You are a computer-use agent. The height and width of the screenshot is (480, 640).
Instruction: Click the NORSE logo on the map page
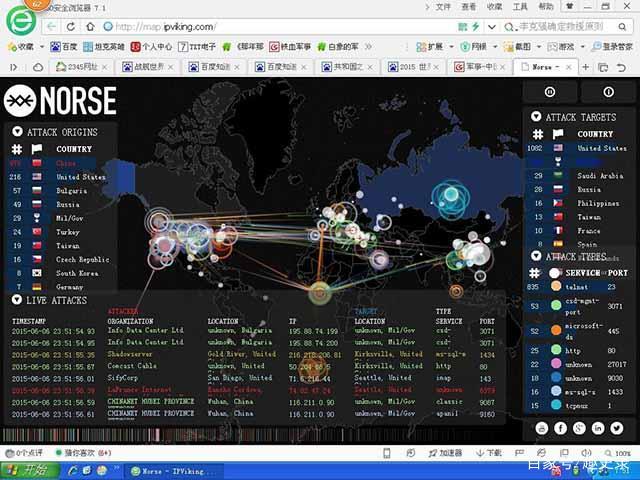(x=60, y=100)
